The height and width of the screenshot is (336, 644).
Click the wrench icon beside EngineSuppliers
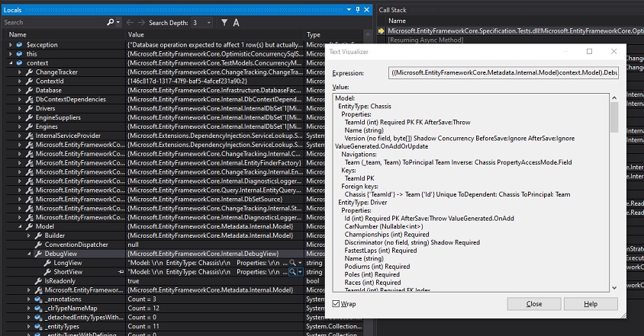click(x=29, y=117)
